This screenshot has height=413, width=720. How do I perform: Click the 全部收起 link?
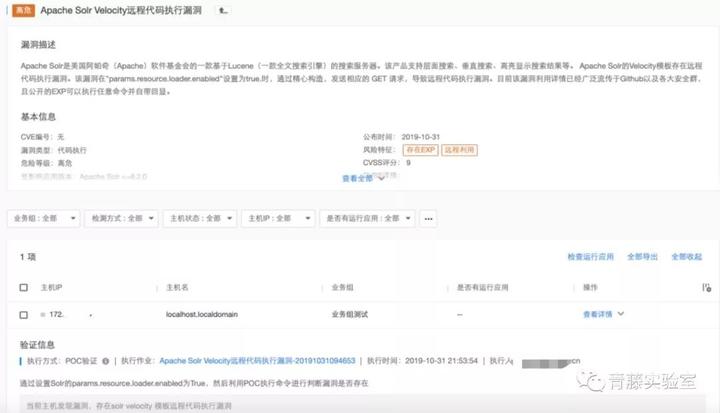point(686,257)
